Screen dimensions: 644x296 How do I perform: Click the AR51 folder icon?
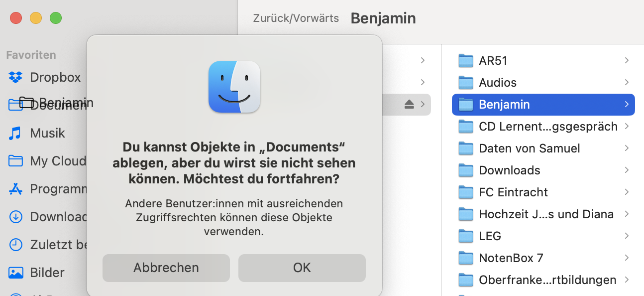tap(465, 61)
